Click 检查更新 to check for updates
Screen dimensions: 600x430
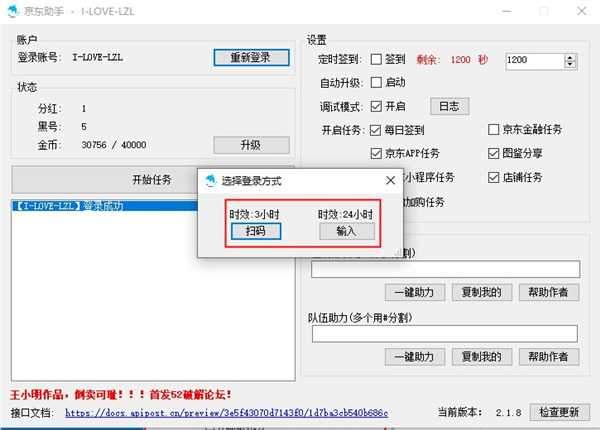558,412
